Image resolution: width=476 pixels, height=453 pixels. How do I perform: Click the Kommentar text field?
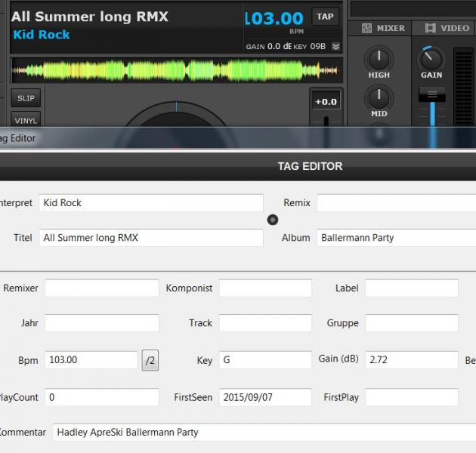pos(264,433)
